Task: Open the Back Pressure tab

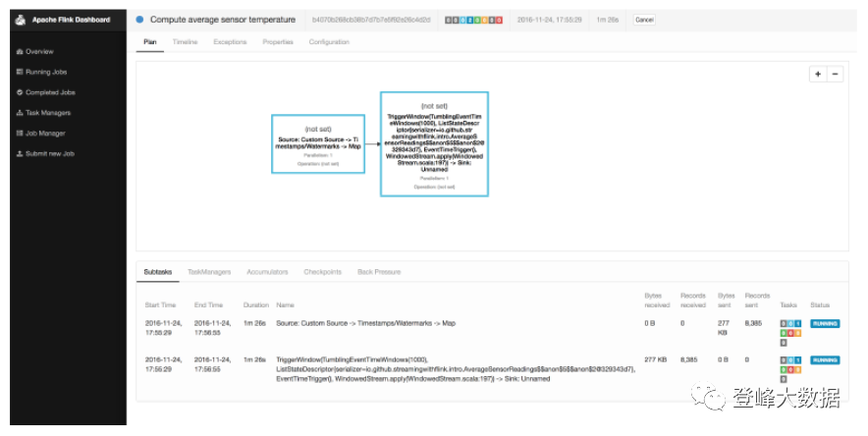Action: click(x=379, y=272)
